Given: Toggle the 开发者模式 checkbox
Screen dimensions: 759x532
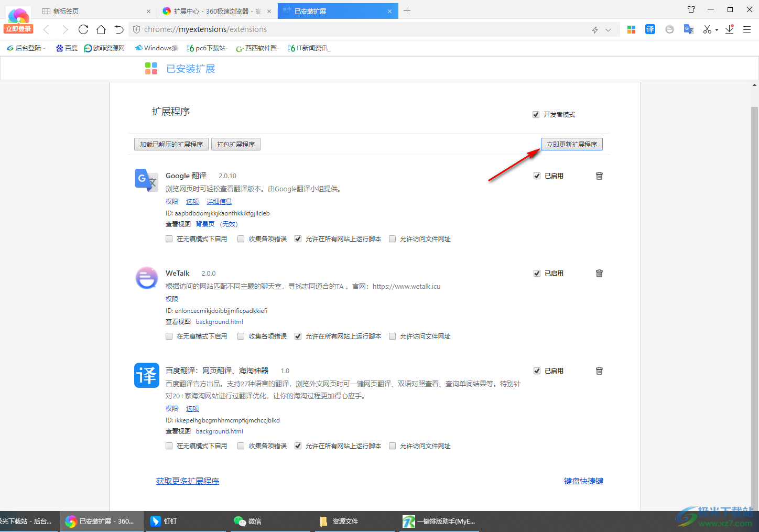Looking at the screenshot, I should pyautogui.click(x=536, y=115).
